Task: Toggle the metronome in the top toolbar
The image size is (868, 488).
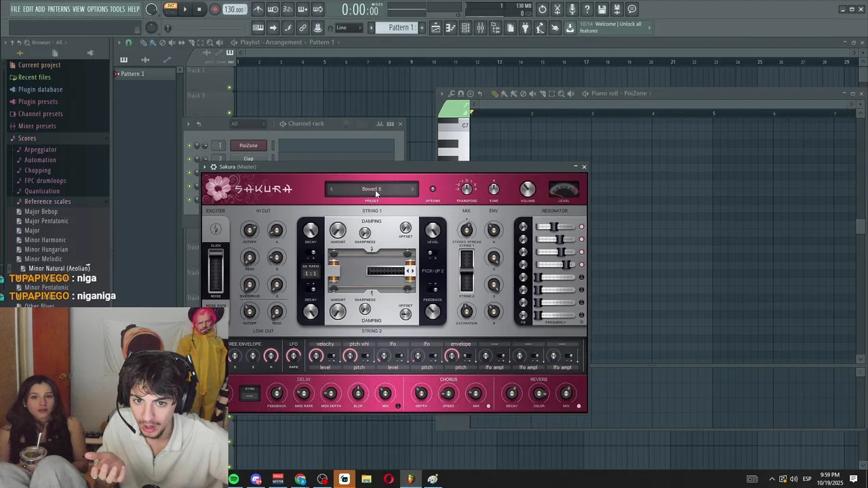Action: coord(258,9)
